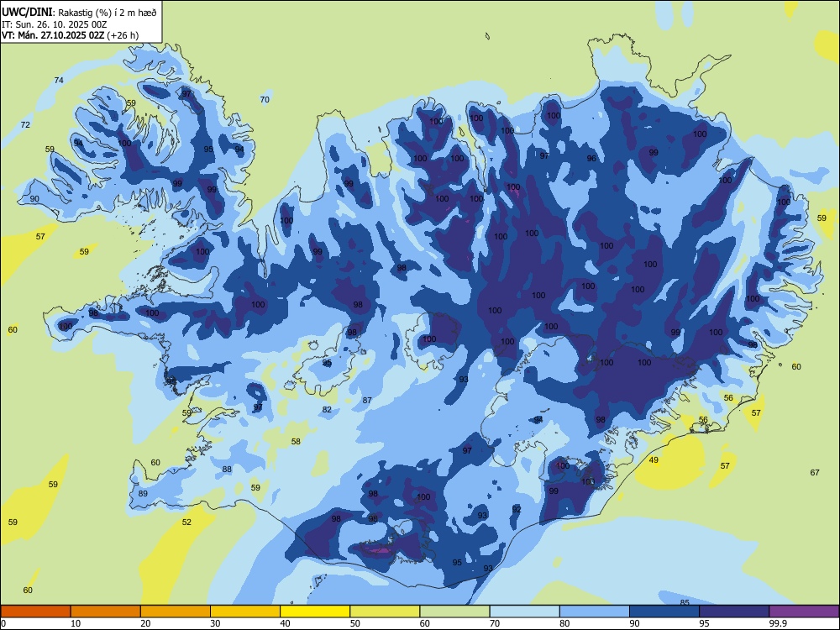Viewport: 840px width, 630px height.
Task: Click the humidity value '58' on the map
Action: (296, 442)
